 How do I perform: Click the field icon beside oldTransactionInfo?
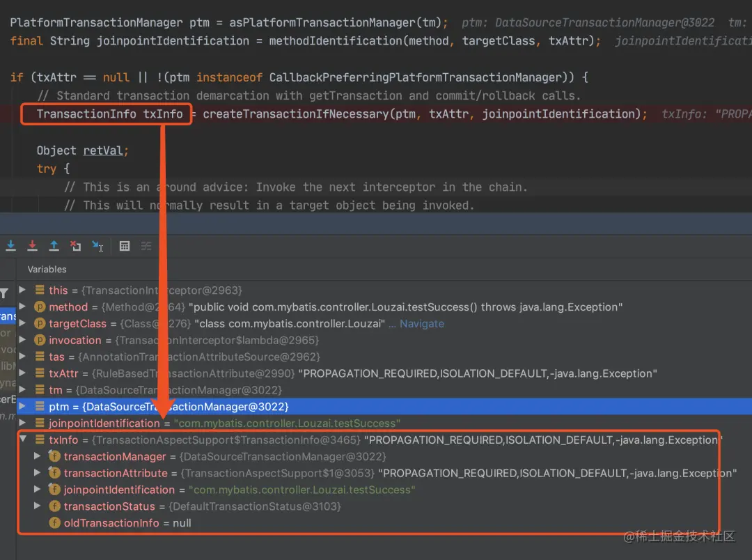point(55,522)
